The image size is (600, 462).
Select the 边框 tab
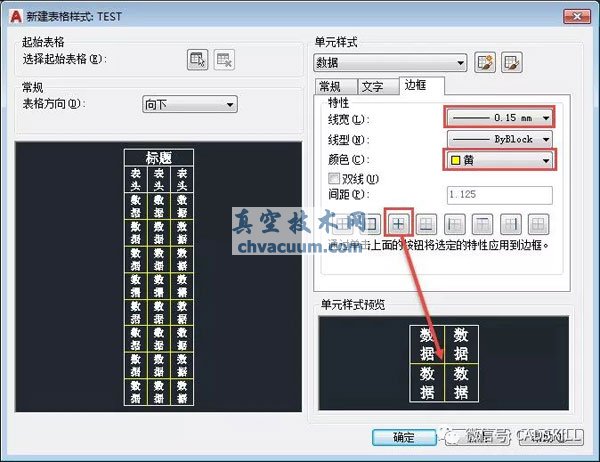(x=421, y=85)
